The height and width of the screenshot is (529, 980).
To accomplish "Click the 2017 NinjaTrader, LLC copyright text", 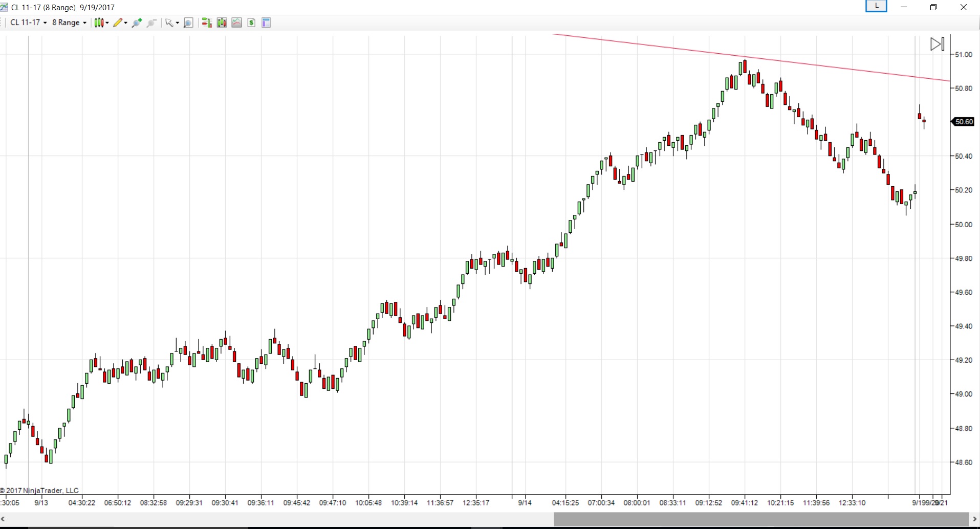I will pyautogui.click(x=40, y=491).
